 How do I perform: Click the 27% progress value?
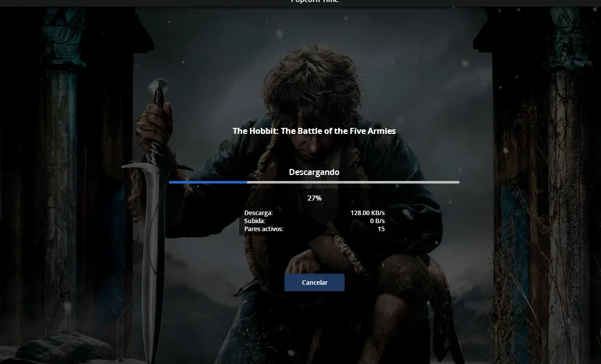315,198
